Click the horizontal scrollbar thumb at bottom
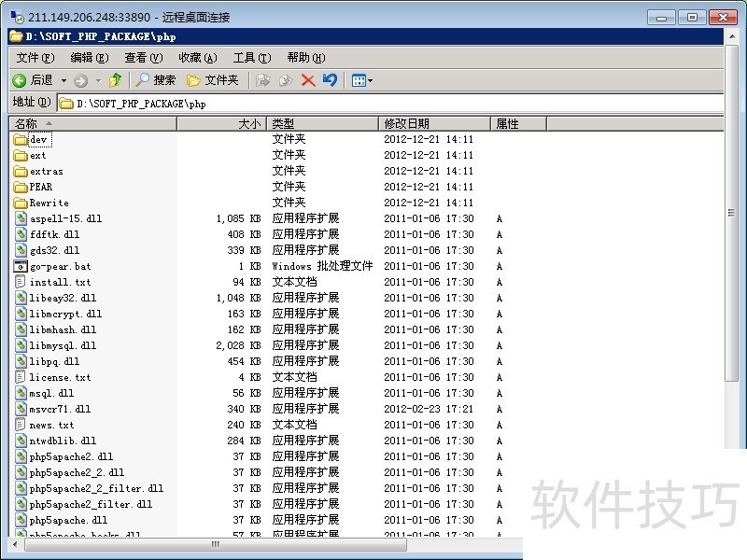This screenshot has height=560, width=747. pyautogui.click(x=215, y=544)
